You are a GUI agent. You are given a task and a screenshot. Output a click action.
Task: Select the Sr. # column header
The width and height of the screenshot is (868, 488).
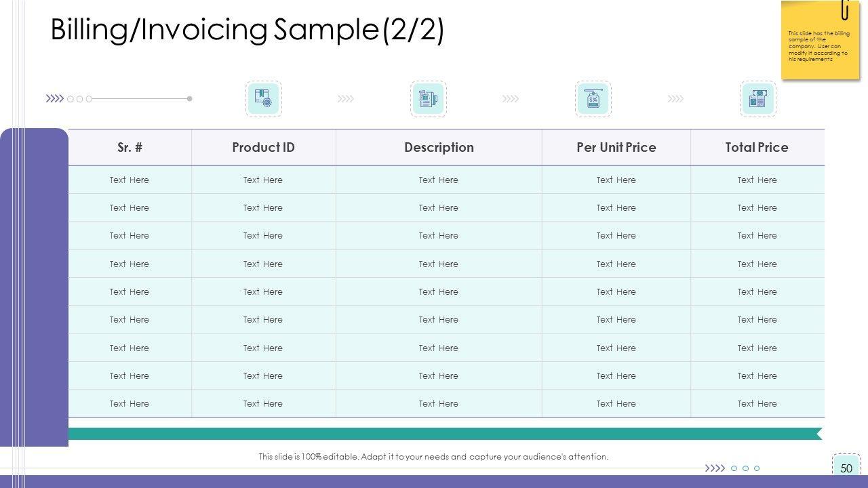(130, 147)
